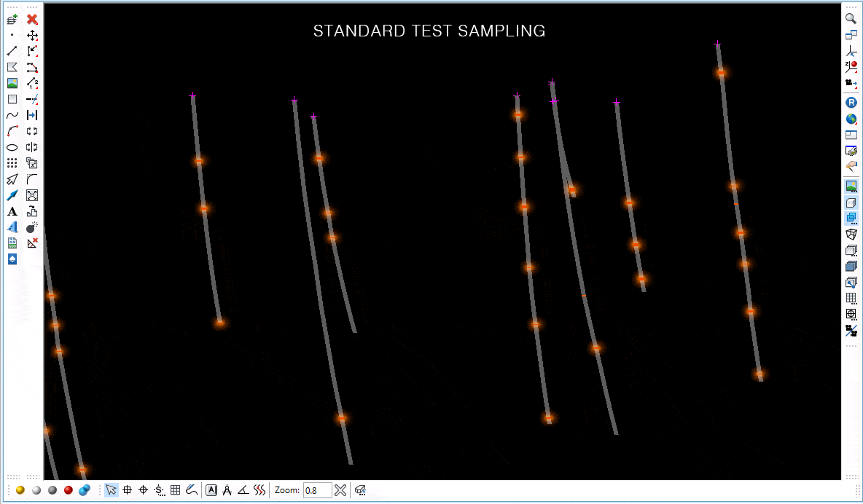This screenshot has width=863, height=504.
Task: Select the rectangle drawing tool
Action: coord(12,99)
